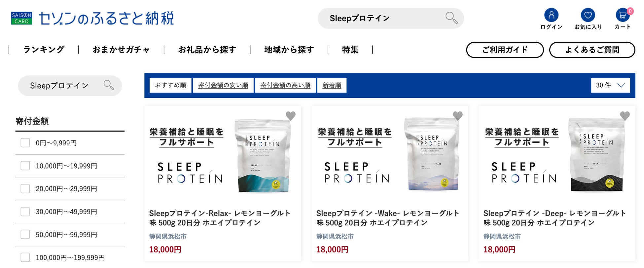Image resolution: width=644 pixels, height=268 pixels.
Task: Open the 30件 results-per-page dropdown
Action: point(610,85)
